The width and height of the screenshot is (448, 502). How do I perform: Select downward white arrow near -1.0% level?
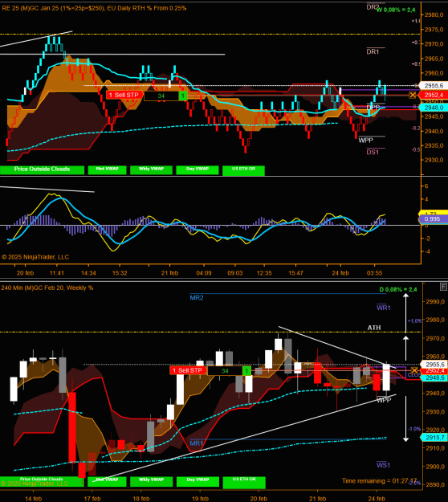(x=405, y=419)
